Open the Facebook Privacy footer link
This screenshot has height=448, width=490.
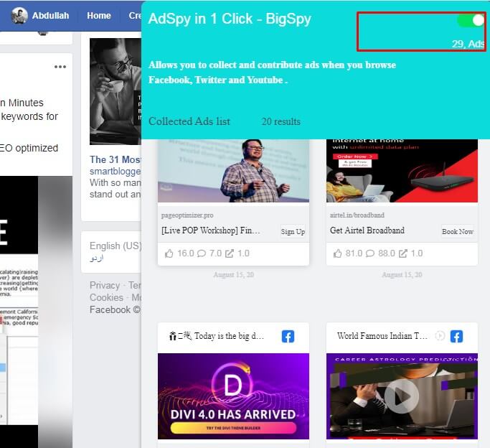click(x=105, y=285)
